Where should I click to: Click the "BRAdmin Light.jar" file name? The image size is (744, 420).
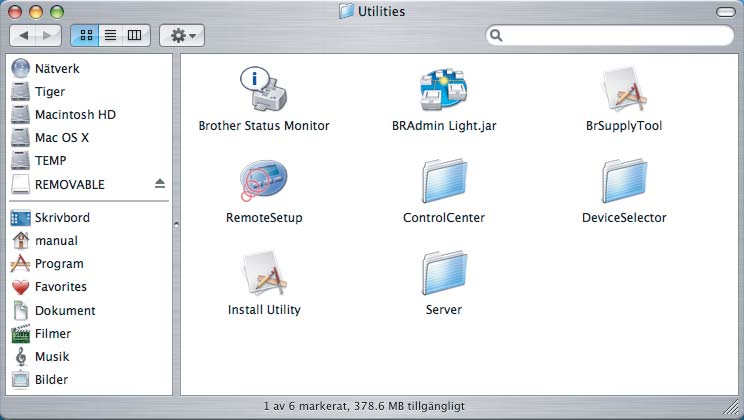point(444,126)
